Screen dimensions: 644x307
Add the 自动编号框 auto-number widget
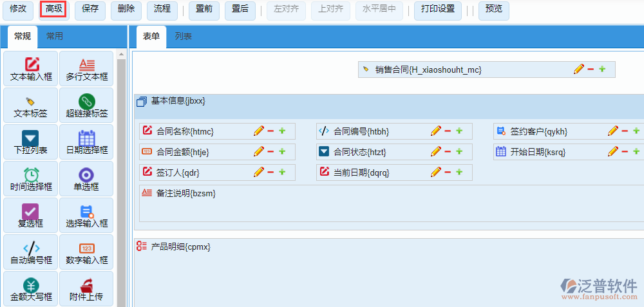pos(31,253)
